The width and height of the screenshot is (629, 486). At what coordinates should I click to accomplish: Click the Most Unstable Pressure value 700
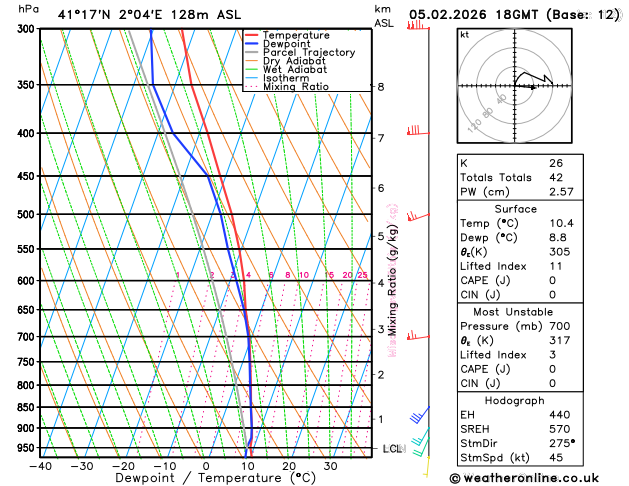pyautogui.click(x=560, y=326)
